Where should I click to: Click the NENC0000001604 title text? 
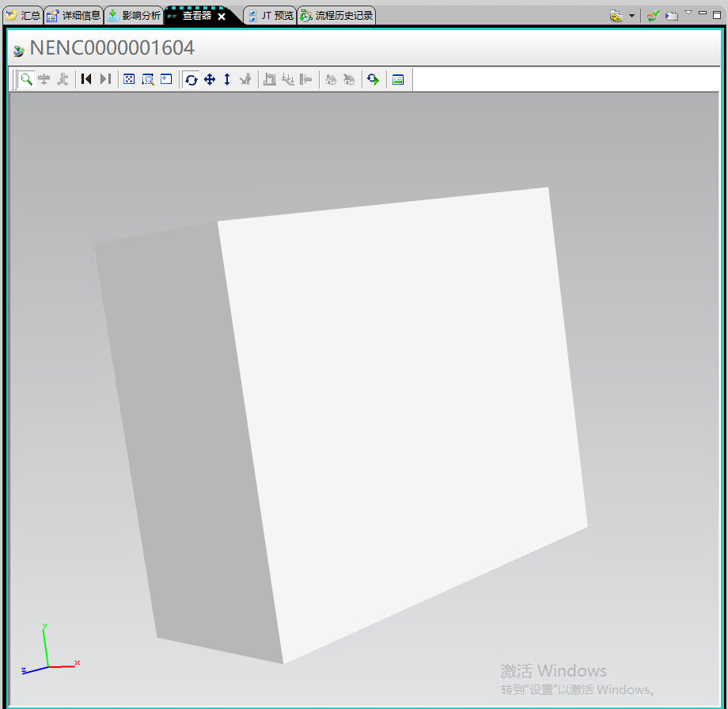click(x=112, y=47)
